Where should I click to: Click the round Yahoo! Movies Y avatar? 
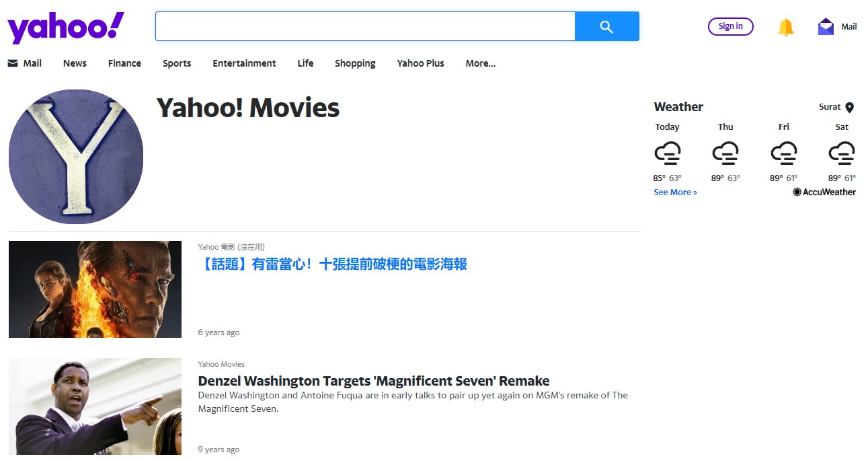coord(76,157)
